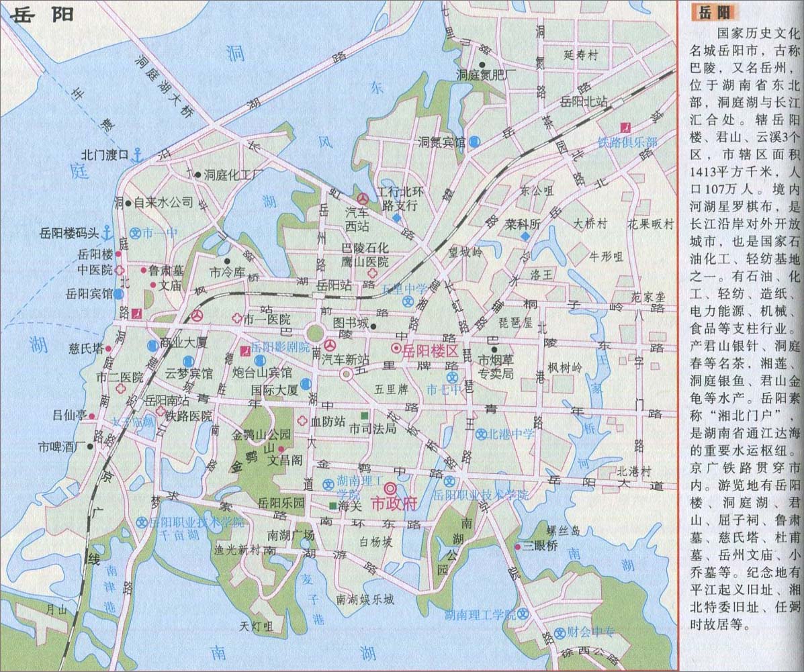
Task: Click the district marker for 岳阳楼区
Action: click(x=396, y=349)
